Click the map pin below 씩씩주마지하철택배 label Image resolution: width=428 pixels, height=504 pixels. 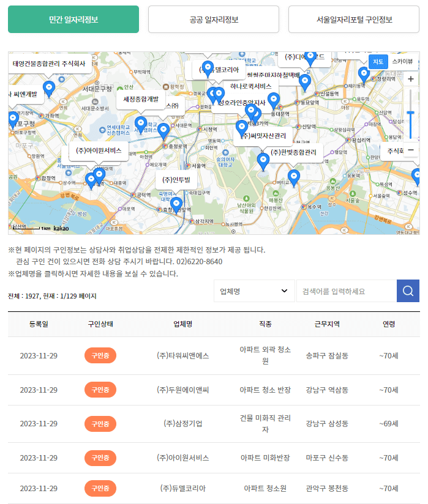click(x=305, y=82)
